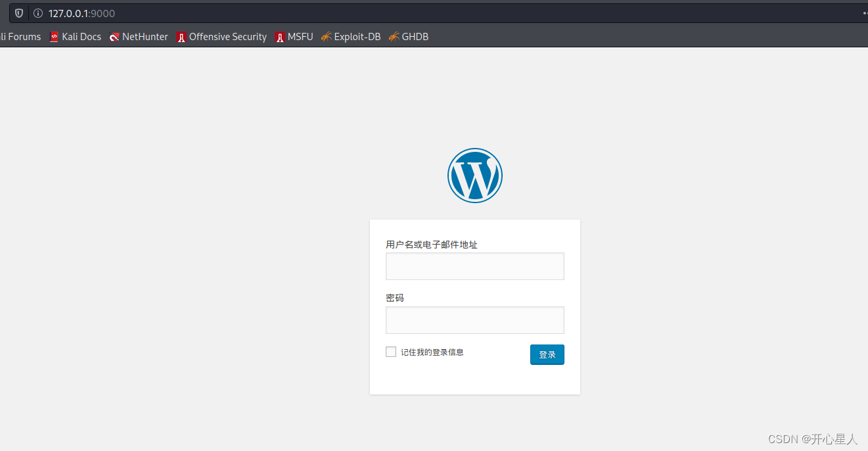Open the GHDB bookmark
The image size is (868, 451).
tap(409, 37)
